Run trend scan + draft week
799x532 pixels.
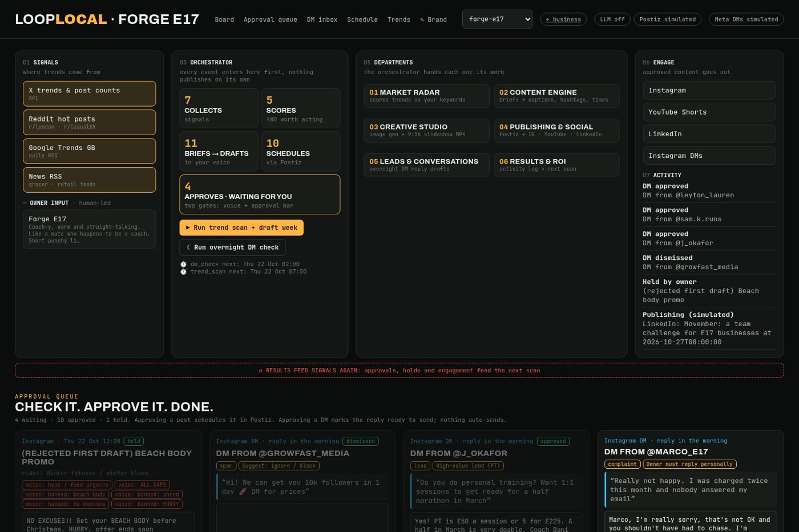pyautogui.click(x=241, y=228)
